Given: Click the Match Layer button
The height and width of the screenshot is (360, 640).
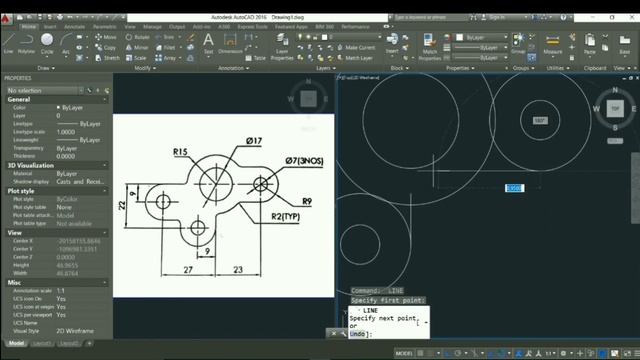Looking at the screenshot, I should point(355,58).
